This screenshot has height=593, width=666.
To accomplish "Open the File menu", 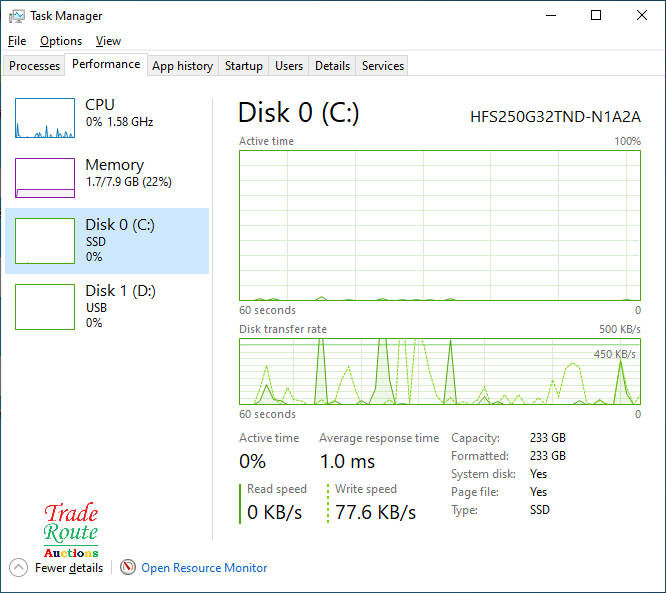I will [x=17, y=41].
